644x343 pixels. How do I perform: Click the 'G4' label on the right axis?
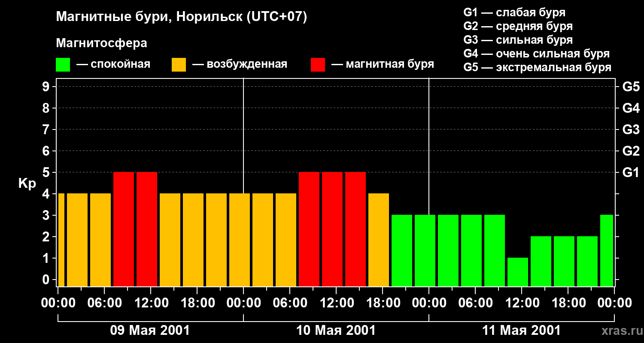pos(631,108)
